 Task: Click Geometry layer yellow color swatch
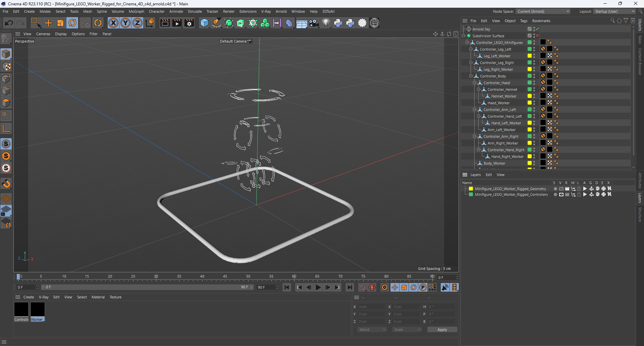(x=471, y=189)
